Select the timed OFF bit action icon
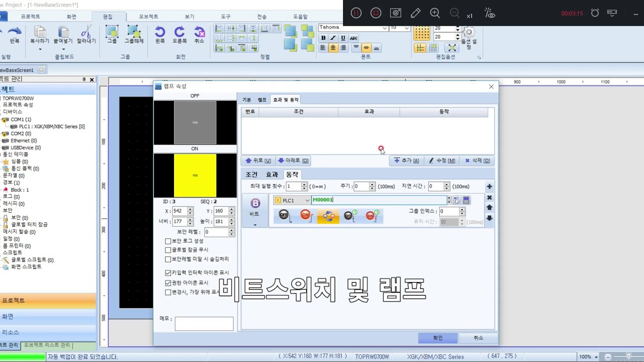The image size is (644, 362). pyautogui.click(x=350, y=216)
